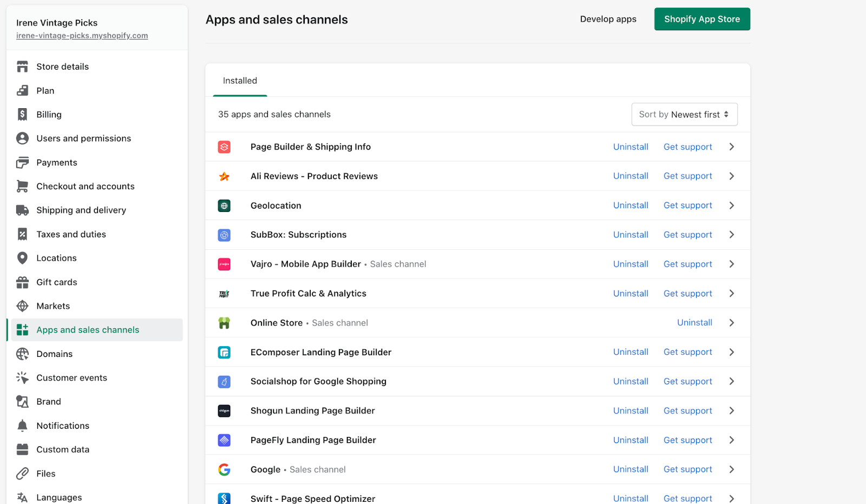Uninstall the Geolocation app
Image resolution: width=866 pixels, height=504 pixels.
point(631,205)
